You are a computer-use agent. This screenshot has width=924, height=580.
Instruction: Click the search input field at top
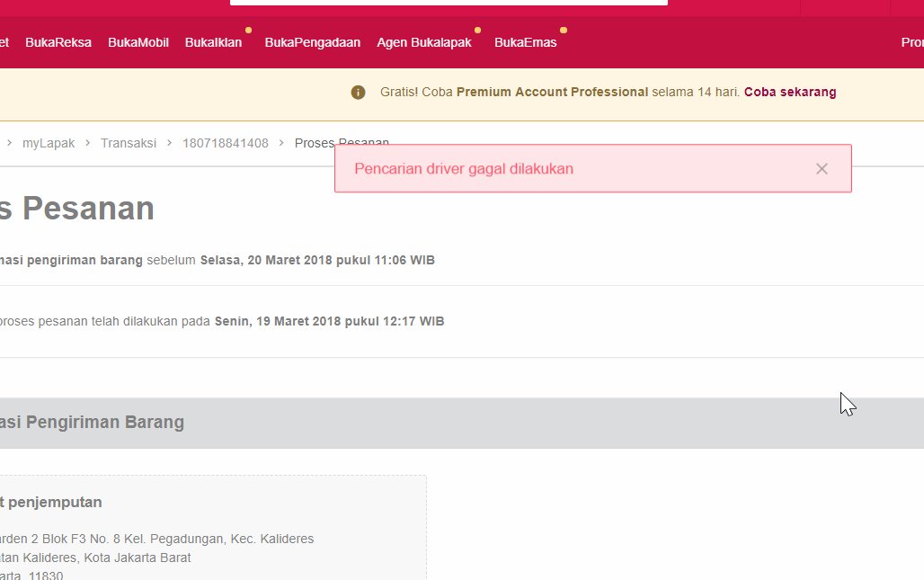pos(449,3)
